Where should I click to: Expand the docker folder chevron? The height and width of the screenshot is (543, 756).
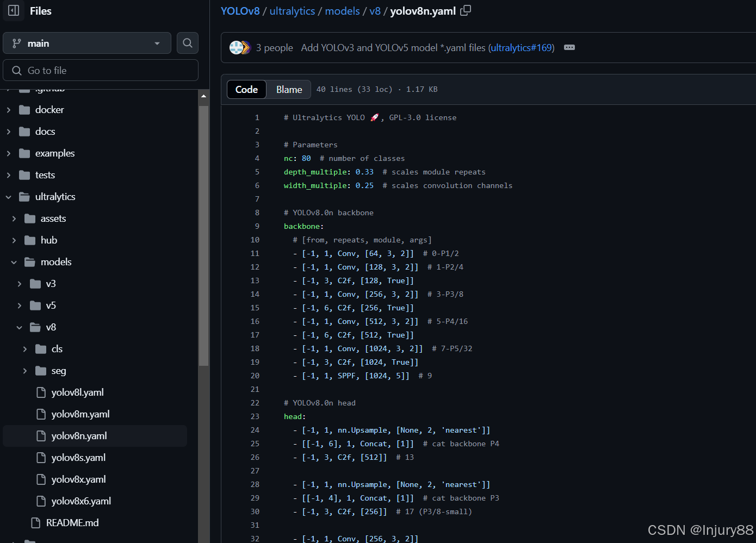click(9, 110)
